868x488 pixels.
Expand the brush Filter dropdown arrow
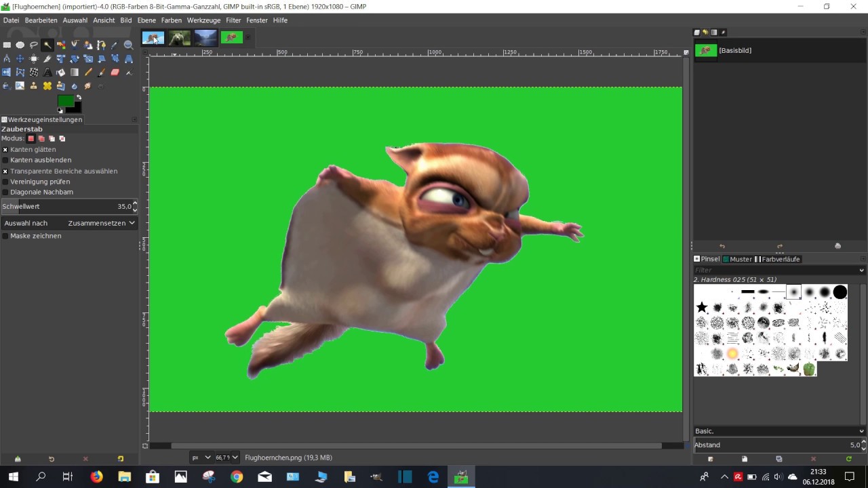click(x=862, y=270)
